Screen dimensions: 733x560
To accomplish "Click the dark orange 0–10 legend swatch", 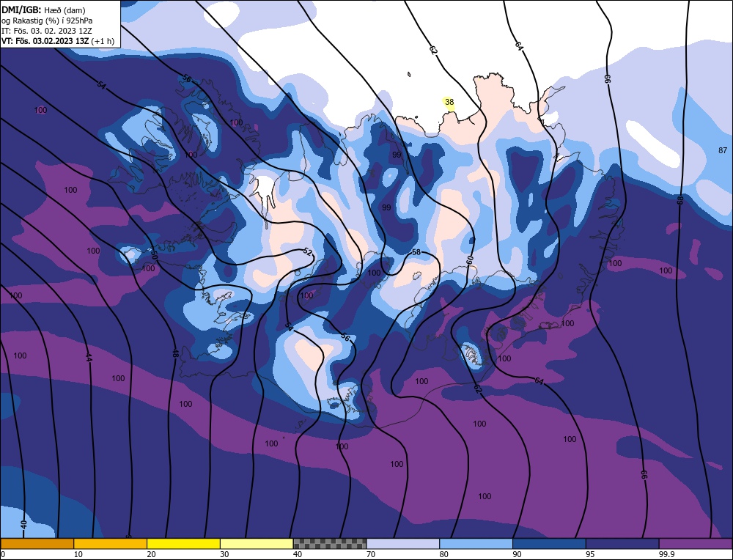I will coord(37,544).
